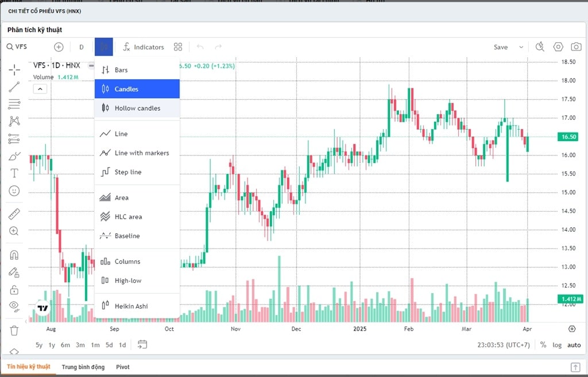The height and width of the screenshot is (377, 588).
Task: Toggle the percent scale button
Action: [543, 345]
